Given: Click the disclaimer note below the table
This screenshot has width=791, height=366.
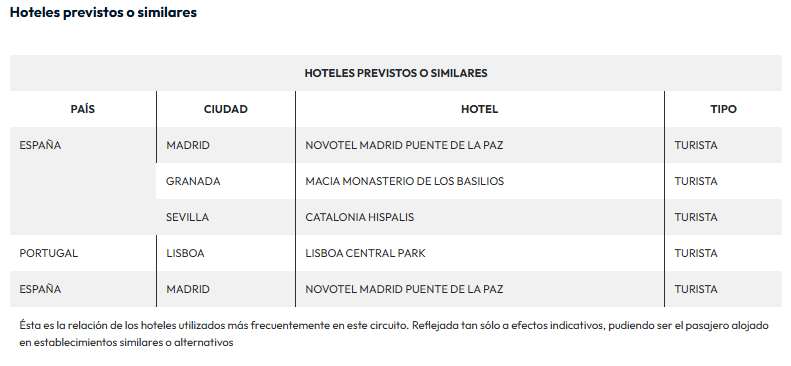Looking at the screenshot, I should tap(394, 334).
